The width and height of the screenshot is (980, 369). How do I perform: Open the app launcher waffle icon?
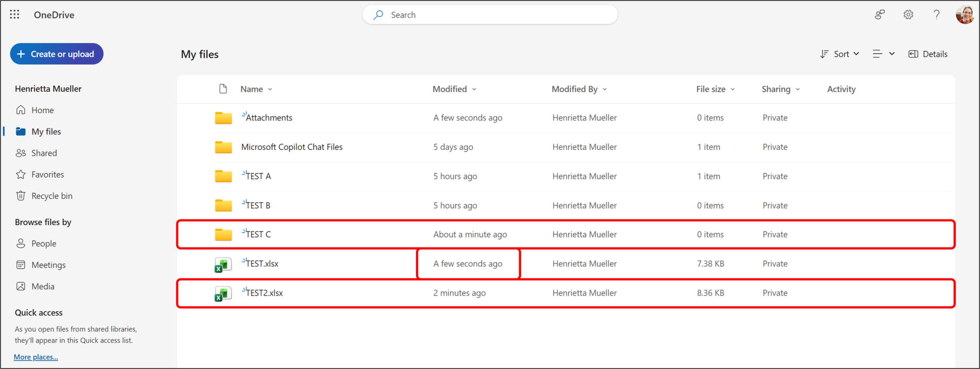click(x=15, y=15)
